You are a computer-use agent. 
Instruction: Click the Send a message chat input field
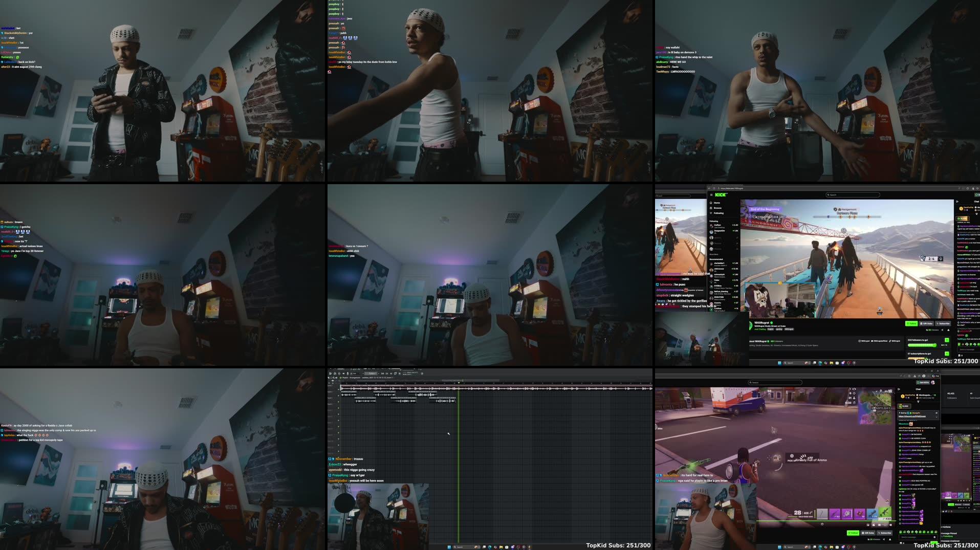pos(967,349)
